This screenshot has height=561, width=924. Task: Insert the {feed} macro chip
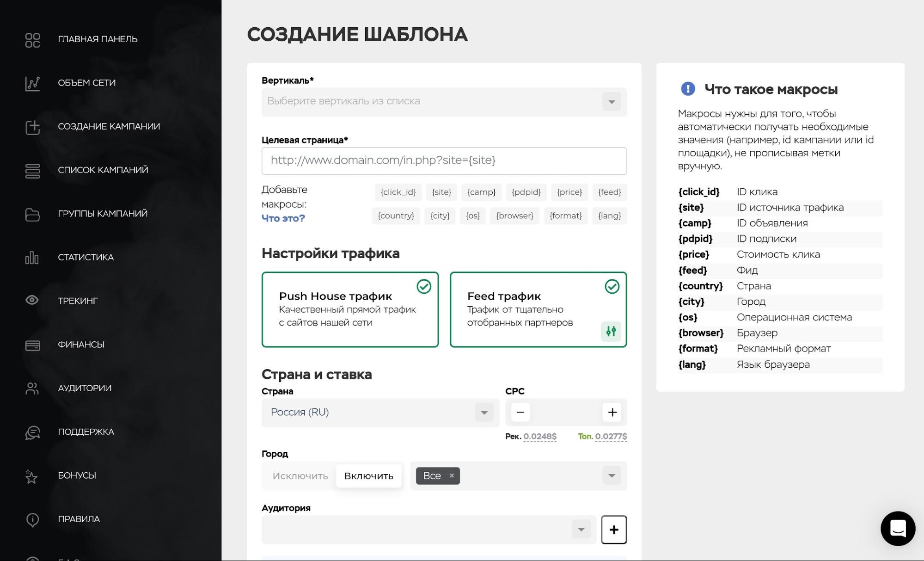tap(610, 192)
